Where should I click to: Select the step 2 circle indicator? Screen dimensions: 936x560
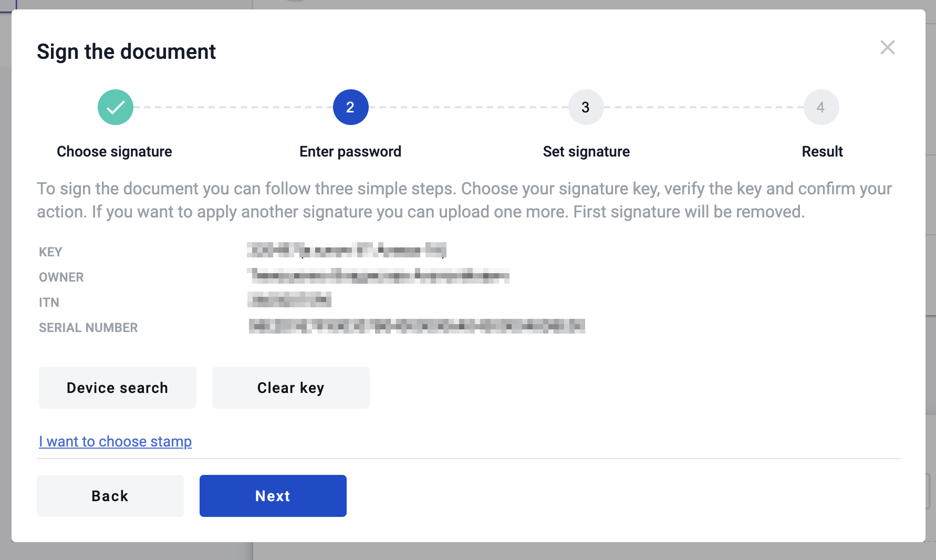pyautogui.click(x=350, y=107)
